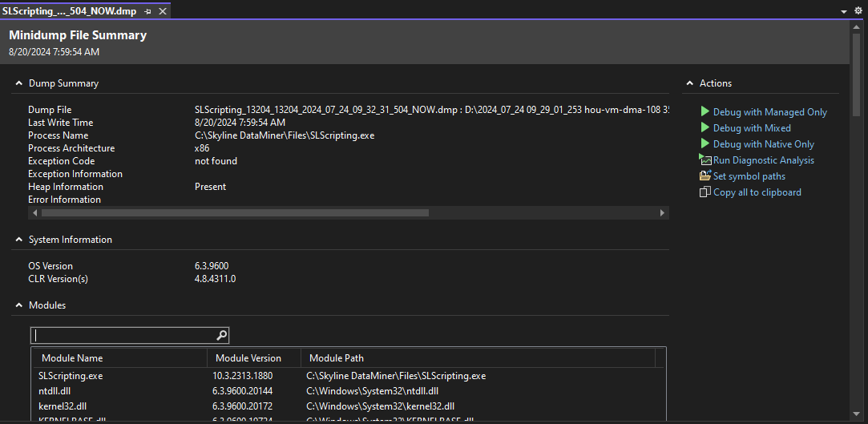Click the Copy all to clipboard icon

pyautogui.click(x=704, y=192)
